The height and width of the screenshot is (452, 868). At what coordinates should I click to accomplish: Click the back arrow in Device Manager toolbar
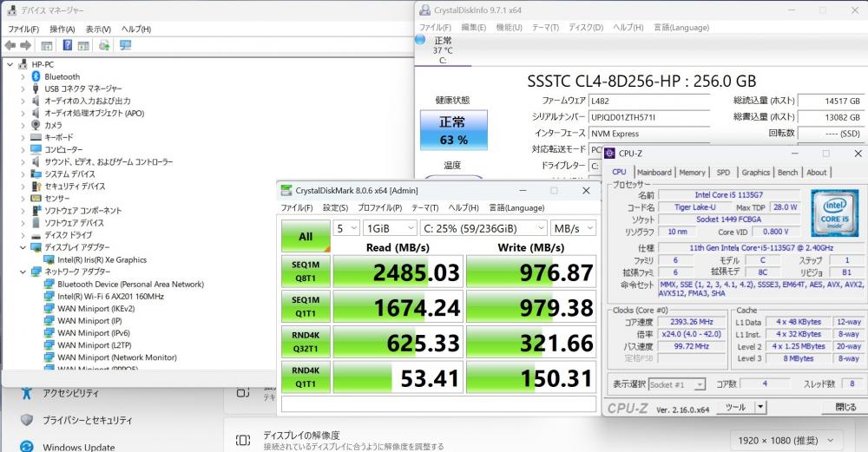pos(10,45)
